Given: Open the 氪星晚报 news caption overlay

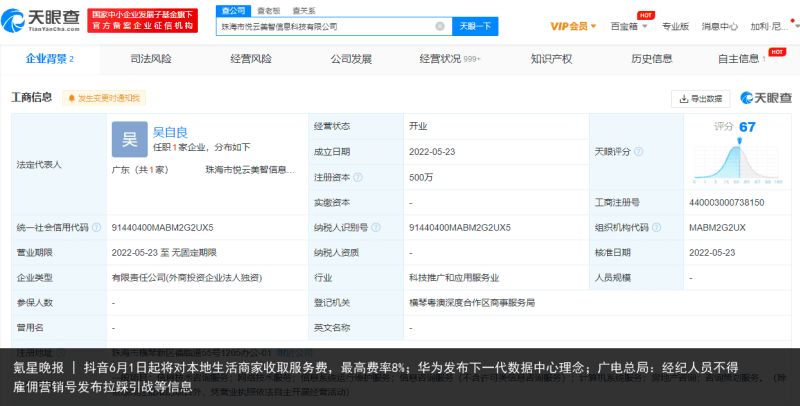Looking at the screenshot, I should pyautogui.click(x=400, y=377).
